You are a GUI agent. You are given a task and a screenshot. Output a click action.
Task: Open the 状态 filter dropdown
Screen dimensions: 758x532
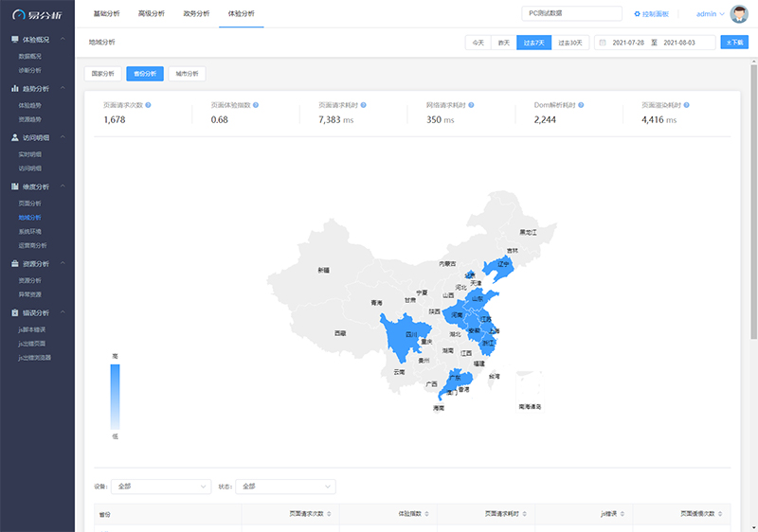coord(285,487)
